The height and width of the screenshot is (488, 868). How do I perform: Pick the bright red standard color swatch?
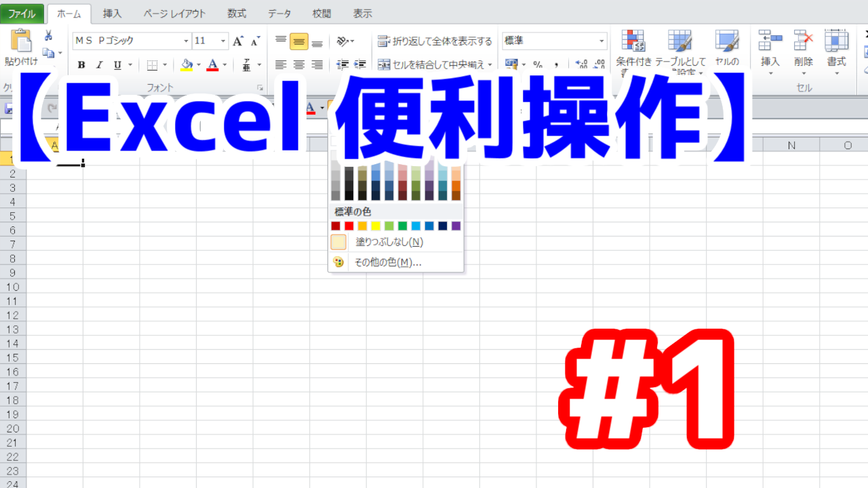(x=349, y=226)
